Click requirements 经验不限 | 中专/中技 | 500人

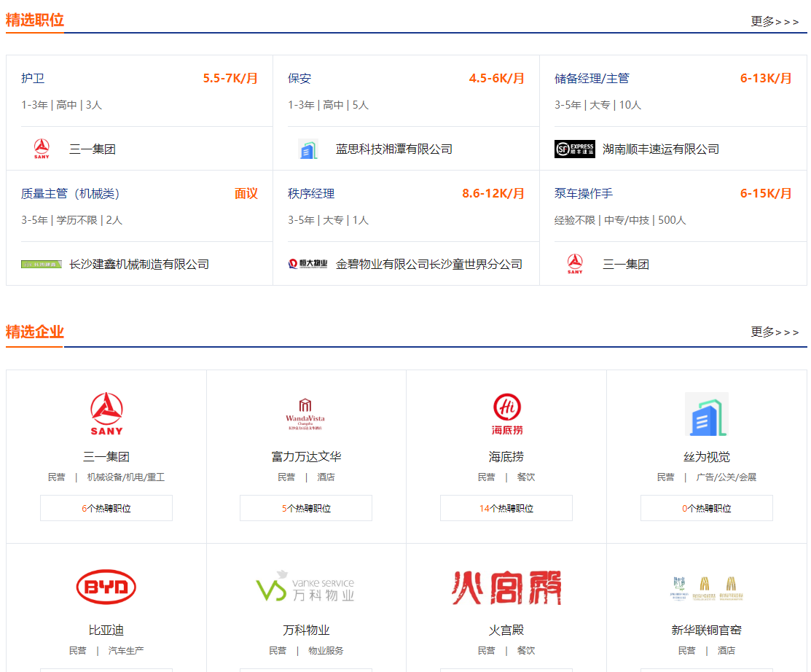pyautogui.click(x=620, y=220)
